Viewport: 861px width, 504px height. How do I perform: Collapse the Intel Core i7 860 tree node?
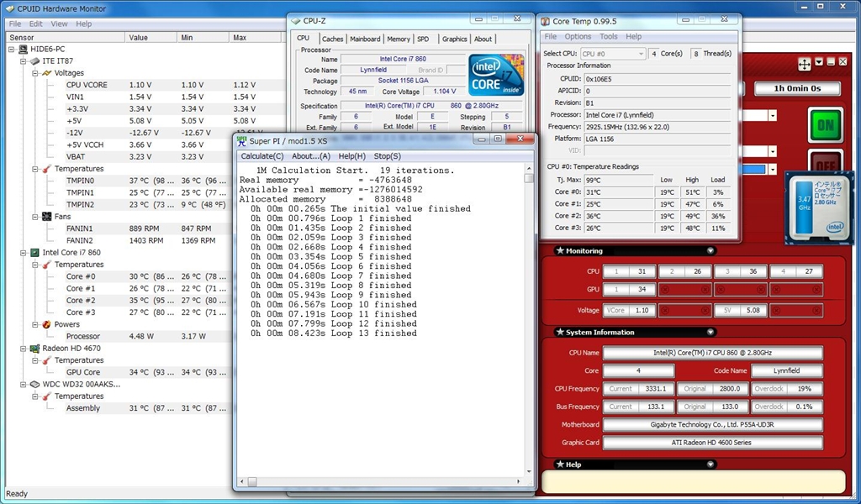23,253
